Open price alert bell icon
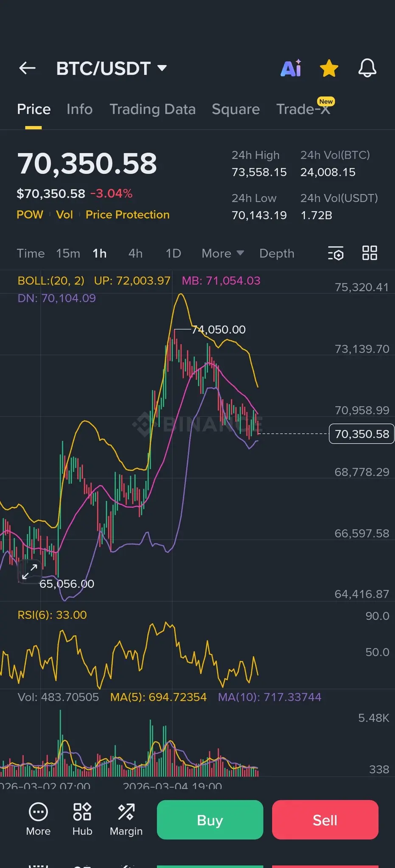 pos(367,68)
